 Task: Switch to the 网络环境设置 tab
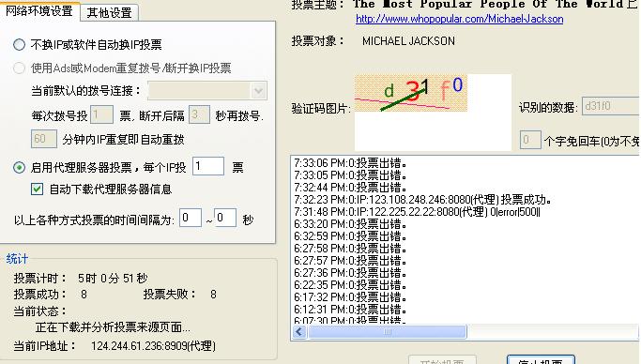(39, 10)
